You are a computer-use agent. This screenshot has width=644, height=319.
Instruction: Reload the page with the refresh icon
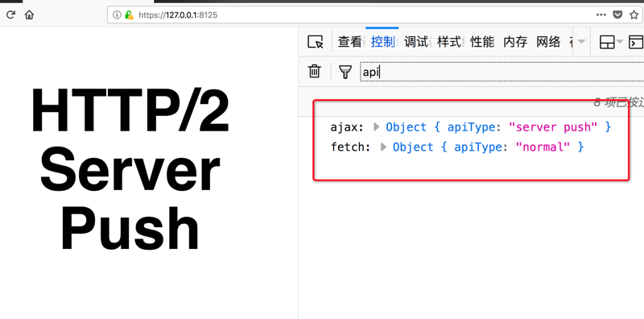coord(10,14)
